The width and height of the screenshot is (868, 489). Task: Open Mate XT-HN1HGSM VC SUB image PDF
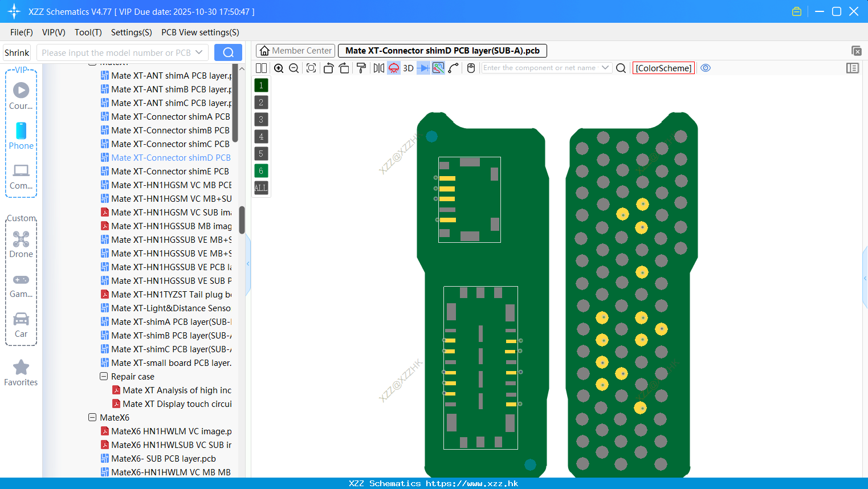(x=166, y=213)
